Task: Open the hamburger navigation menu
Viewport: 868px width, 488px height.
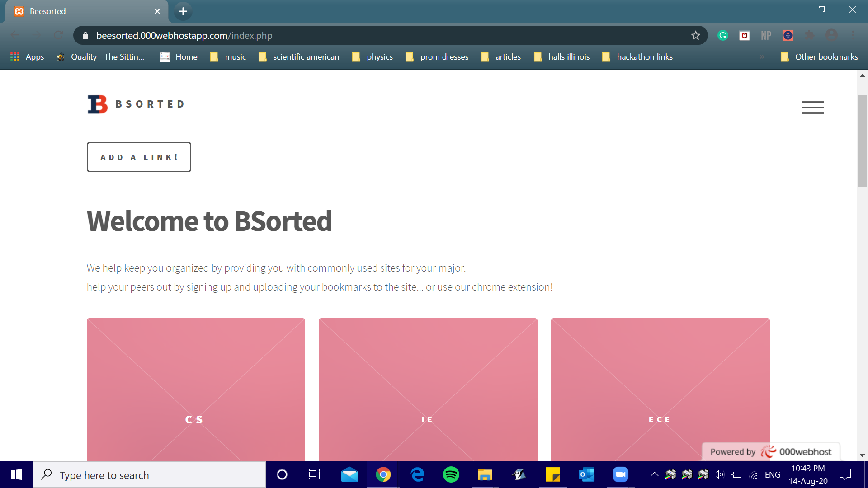Action: click(x=813, y=108)
